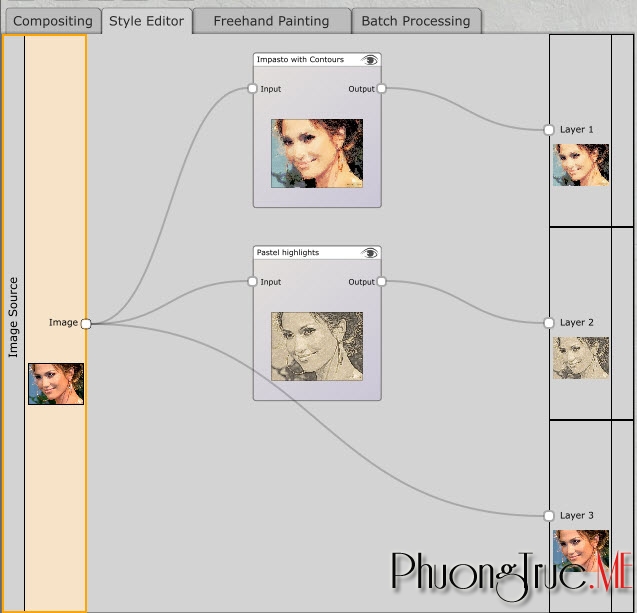
Task: Toggle eye icon on Impasto with Contours node
Action: click(369, 60)
